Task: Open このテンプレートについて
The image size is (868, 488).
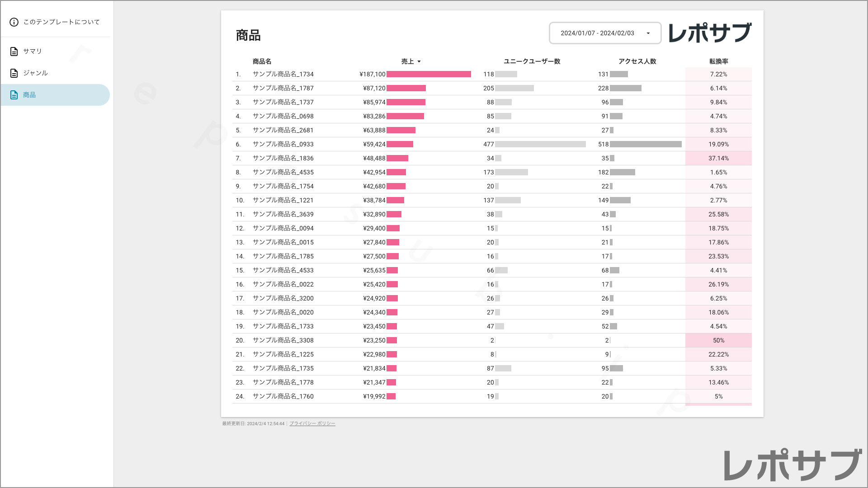Action: (61, 22)
